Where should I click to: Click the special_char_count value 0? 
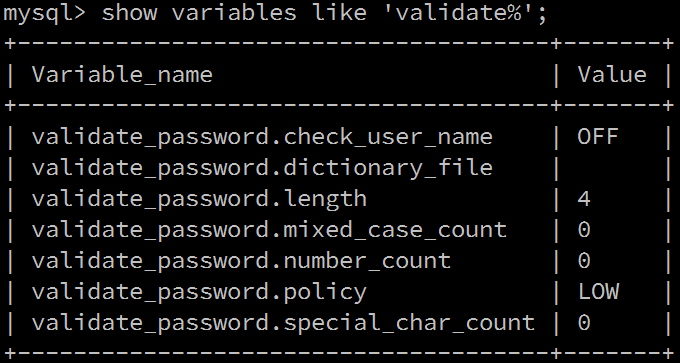584,323
